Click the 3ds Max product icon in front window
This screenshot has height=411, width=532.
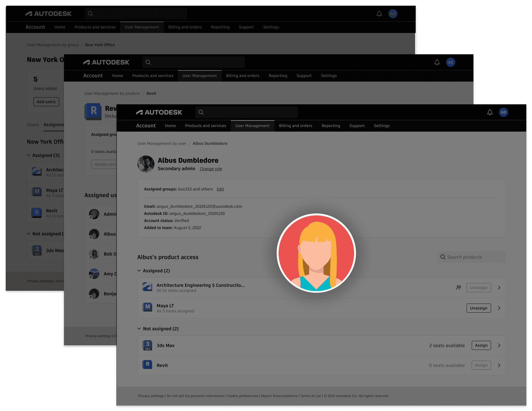coord(147,345)
